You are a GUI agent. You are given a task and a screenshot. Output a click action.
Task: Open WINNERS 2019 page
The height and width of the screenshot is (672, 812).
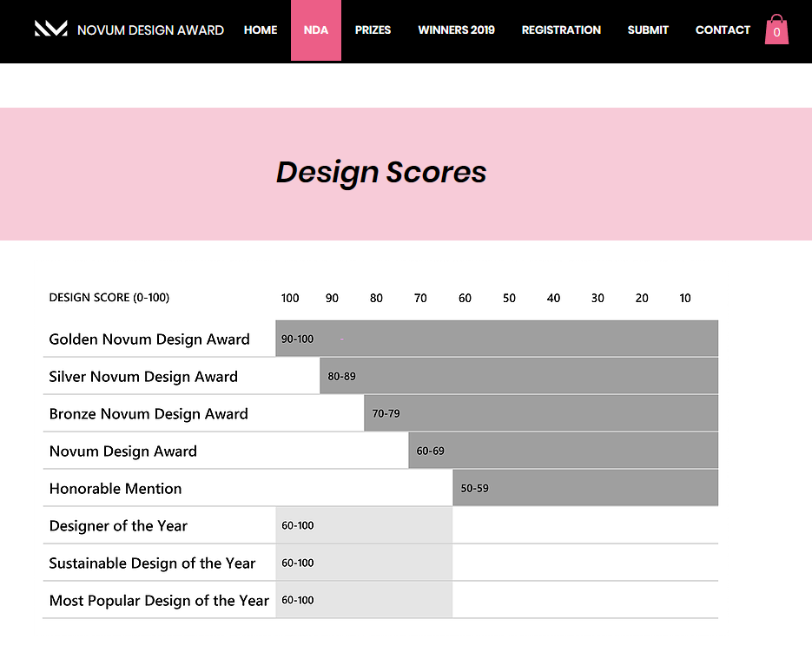click(x=456, y=30)
